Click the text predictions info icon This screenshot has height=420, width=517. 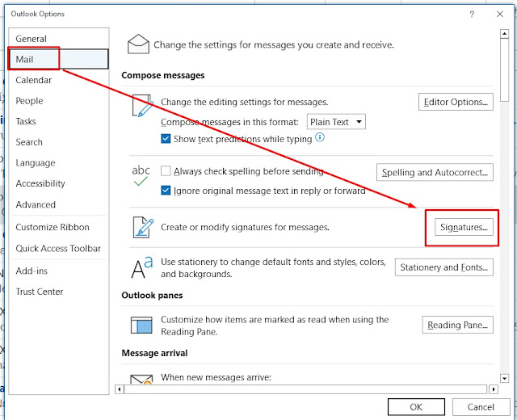(320, 137)
